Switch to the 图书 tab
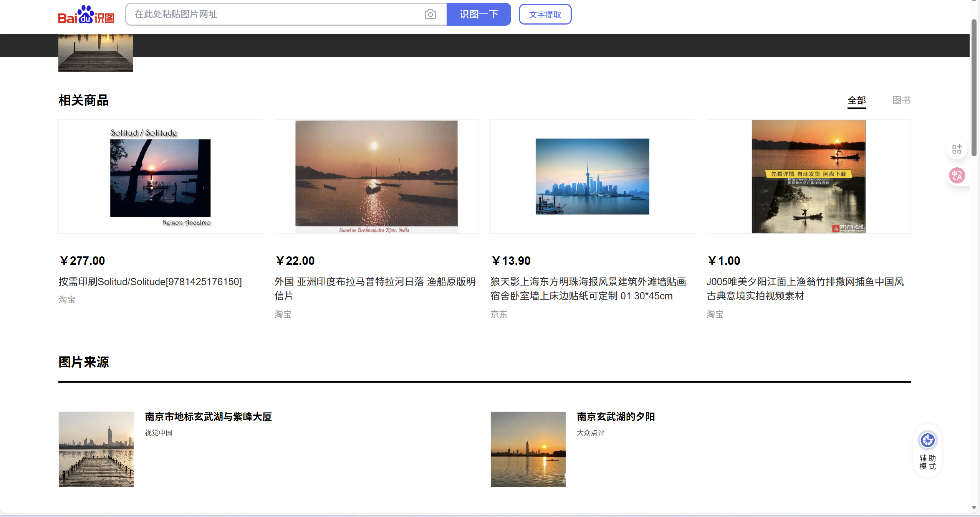Image resolution: width=980 pixels, height=517 pixels. pos(901,100)
